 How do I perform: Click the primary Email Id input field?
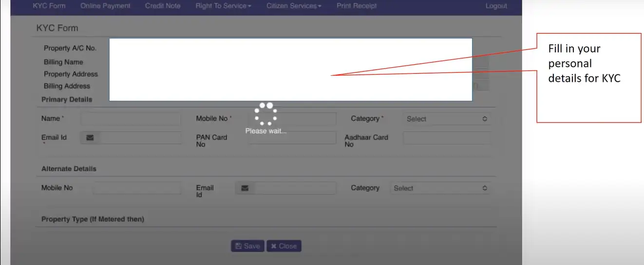[x=140, y=138]
